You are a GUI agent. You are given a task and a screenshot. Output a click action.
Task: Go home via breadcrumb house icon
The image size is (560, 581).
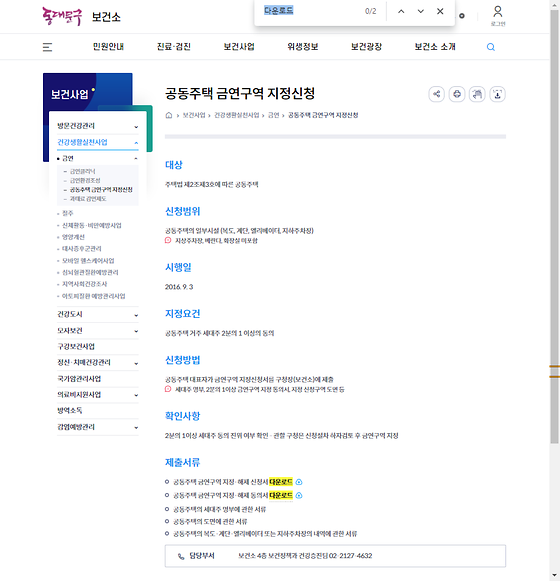[169, 115]
